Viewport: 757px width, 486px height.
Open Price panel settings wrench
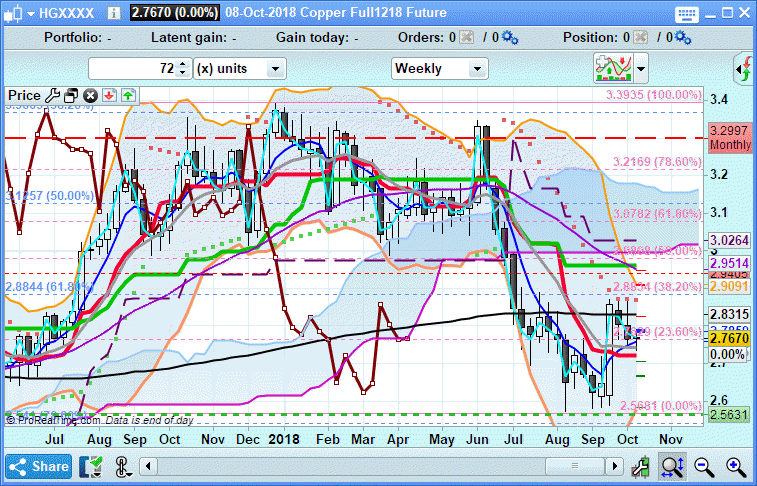52,96
